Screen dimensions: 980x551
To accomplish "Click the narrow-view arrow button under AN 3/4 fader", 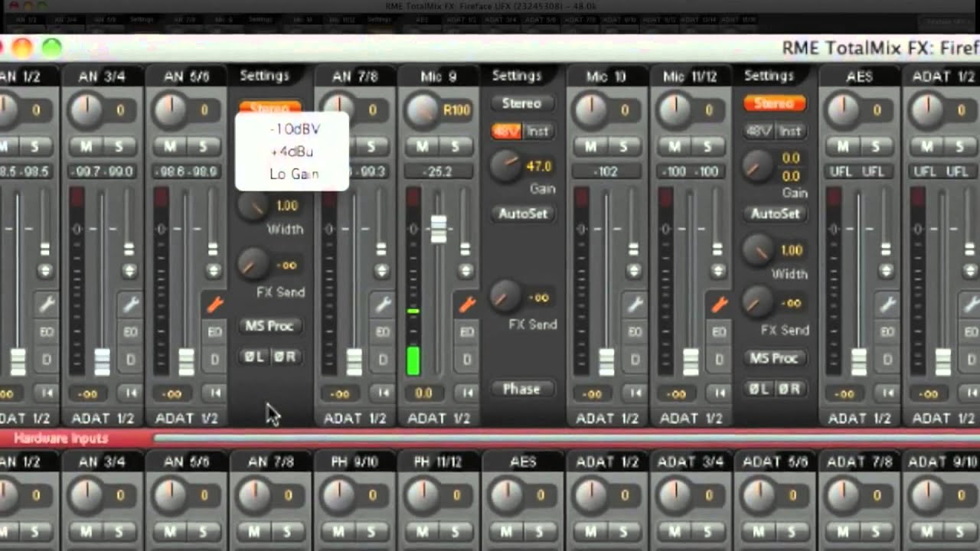I will 131,393.
